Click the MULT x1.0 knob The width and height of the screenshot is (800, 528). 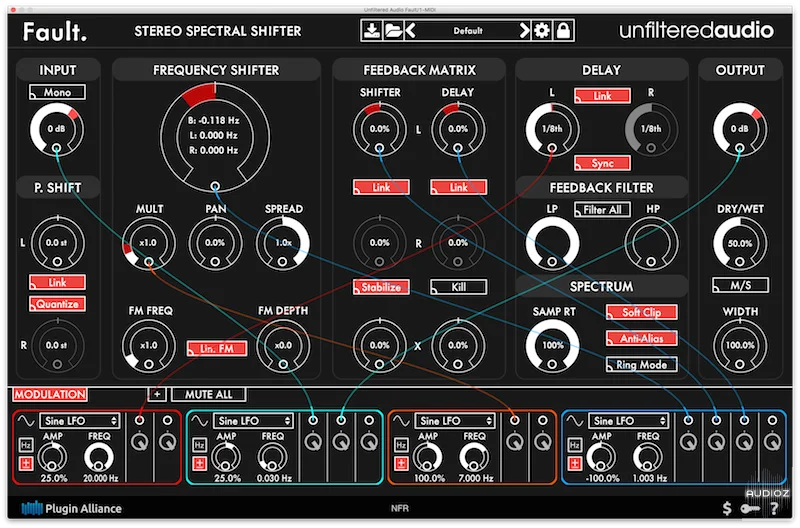pos(148,243)
